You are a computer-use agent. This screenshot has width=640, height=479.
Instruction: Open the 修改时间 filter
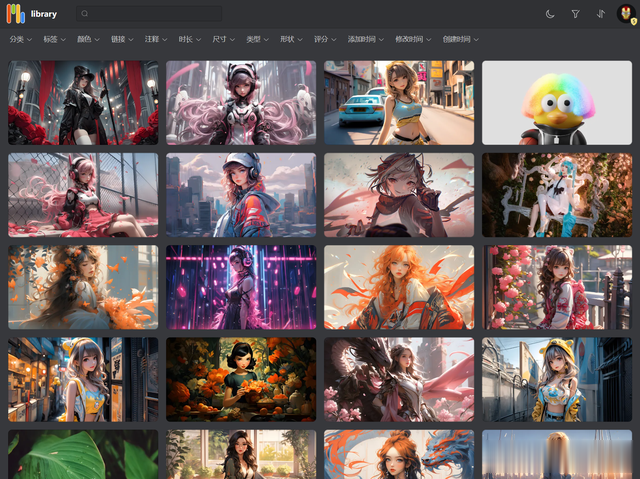click(x=413, y=39)
